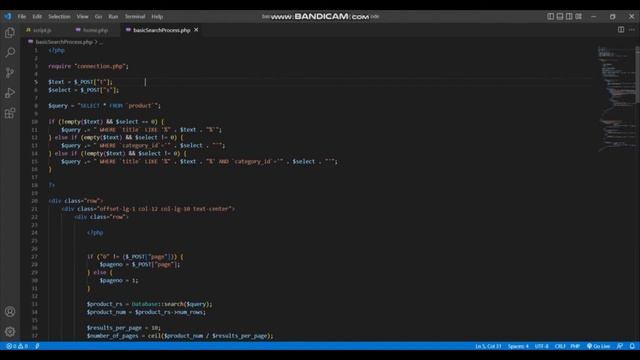This screenshot has width=640, height=360.
Task: Open notifications bell icon
Action: (x=632, y=346)
